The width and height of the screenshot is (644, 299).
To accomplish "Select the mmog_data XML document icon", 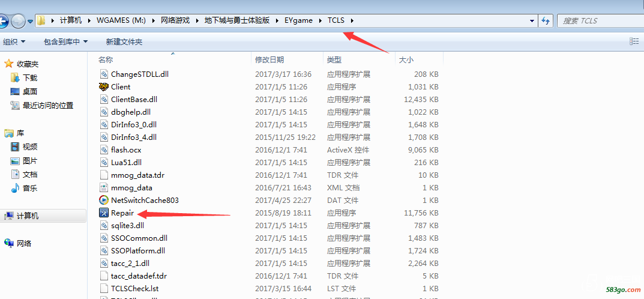I will (104, 188).
